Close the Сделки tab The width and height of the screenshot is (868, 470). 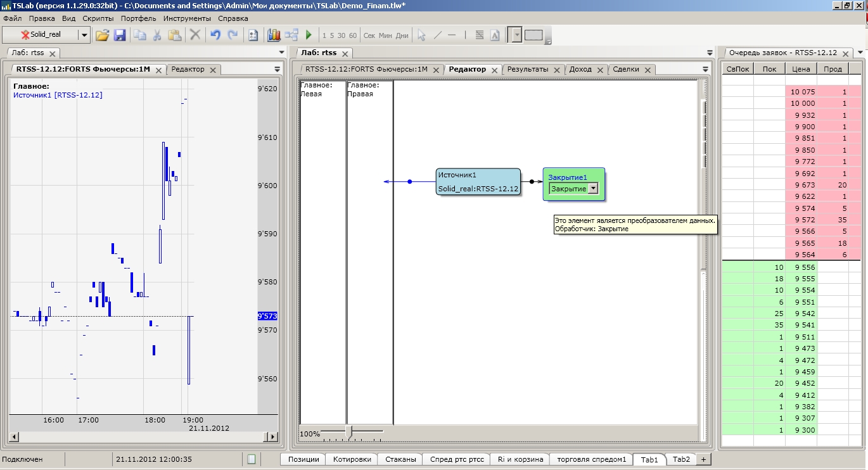tap(648, 70)
